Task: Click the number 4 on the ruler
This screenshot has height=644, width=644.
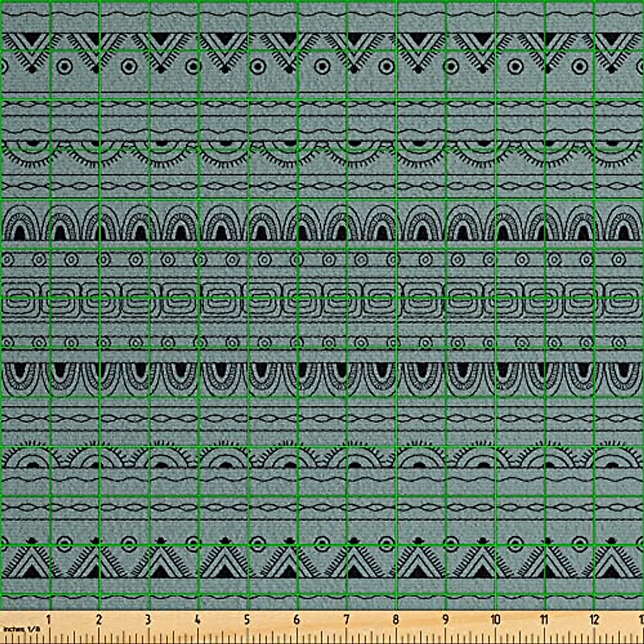Action: pos(197,619)
